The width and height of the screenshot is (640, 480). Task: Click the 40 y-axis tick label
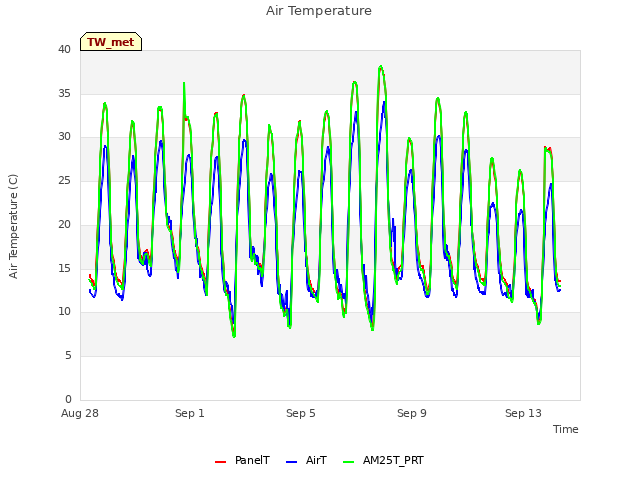click(64, 49)
